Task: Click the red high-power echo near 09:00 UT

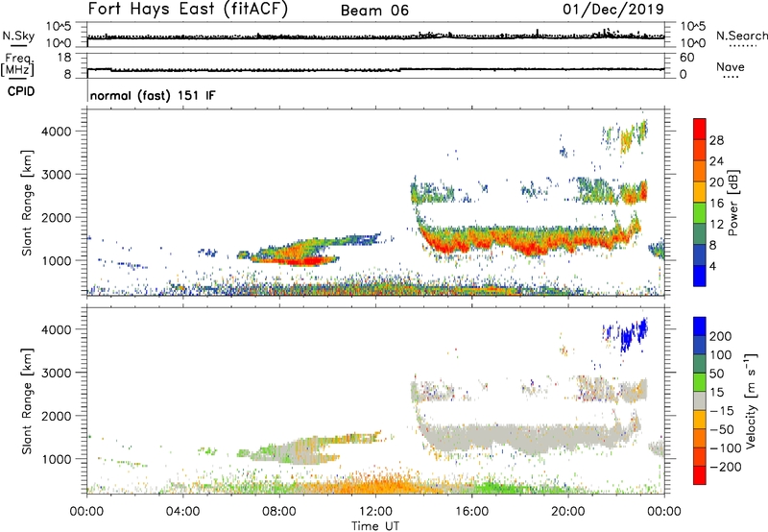Action: click(x=303, y=261)
